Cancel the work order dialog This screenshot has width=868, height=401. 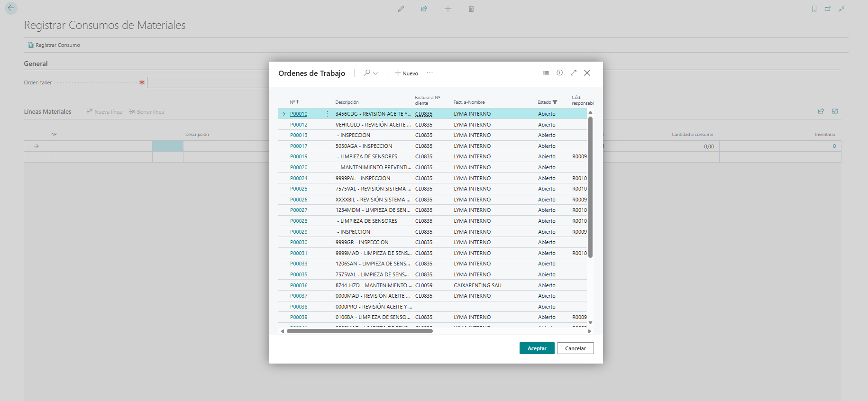click(576, 348)
